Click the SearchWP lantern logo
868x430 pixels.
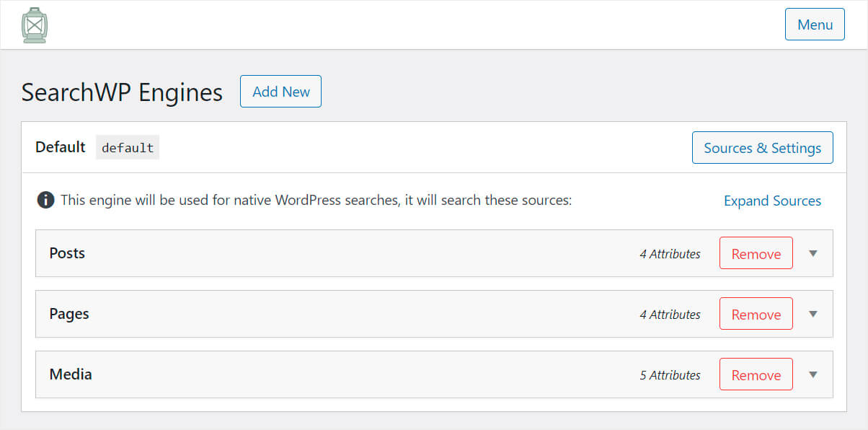tap(35, 25)
